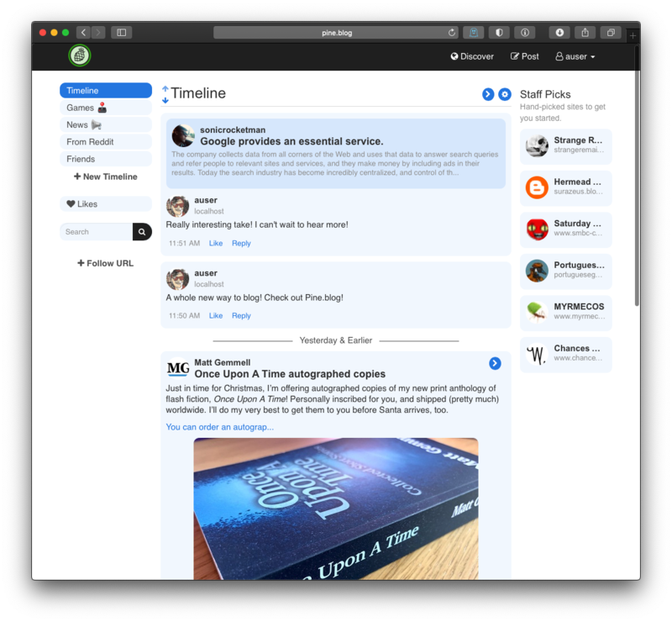Image resolution: width=672 pixels, height=622 pixels.
Task: Reply to 'A whole new way to blog' post
Action: point(241,316)
